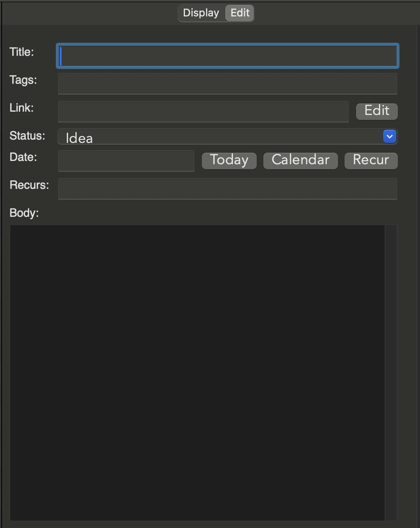Click the Recurs text field

coord(227,188)
